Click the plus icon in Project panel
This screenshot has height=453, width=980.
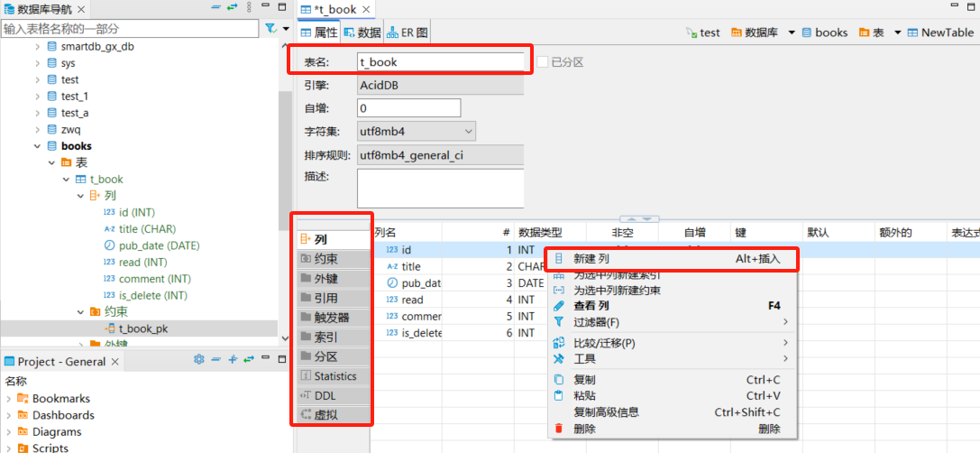coord(233,359)
